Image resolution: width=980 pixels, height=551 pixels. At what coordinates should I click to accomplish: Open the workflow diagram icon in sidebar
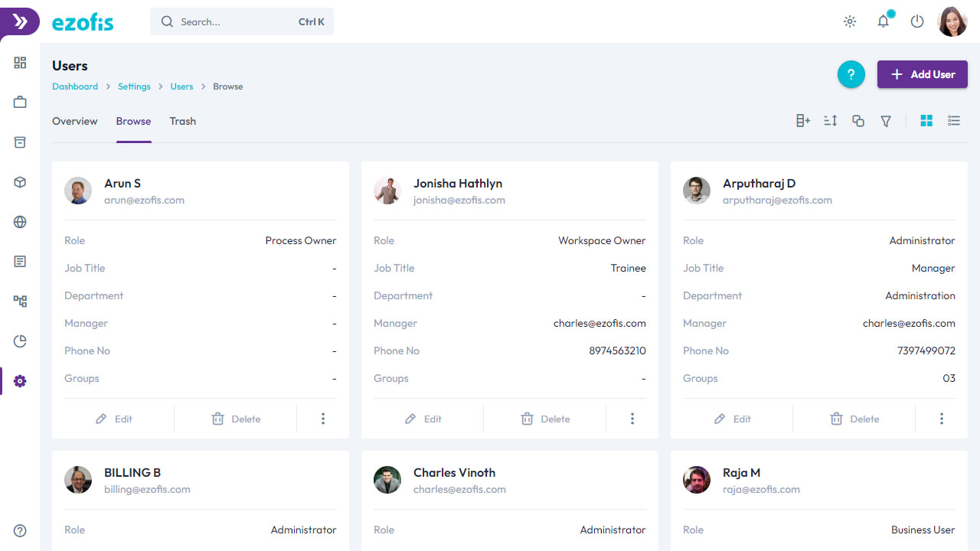[x=20, y=302]
